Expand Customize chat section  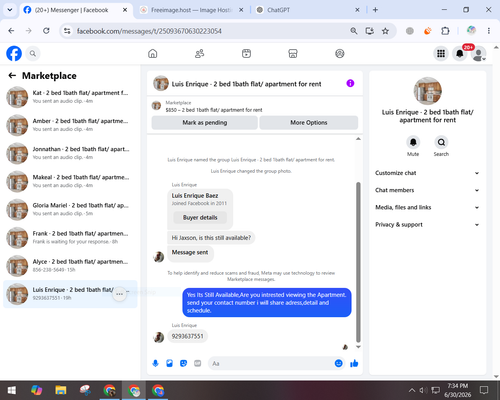point(427,173)
